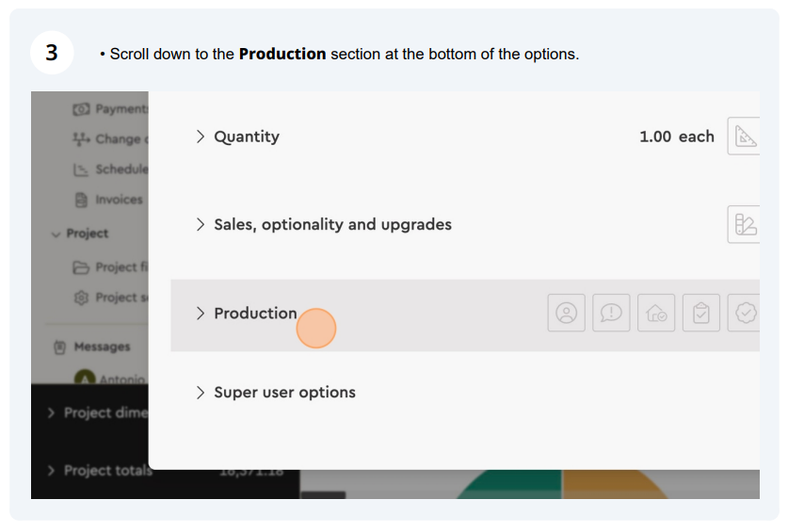Click the Project files folder icon

(81, 267)
